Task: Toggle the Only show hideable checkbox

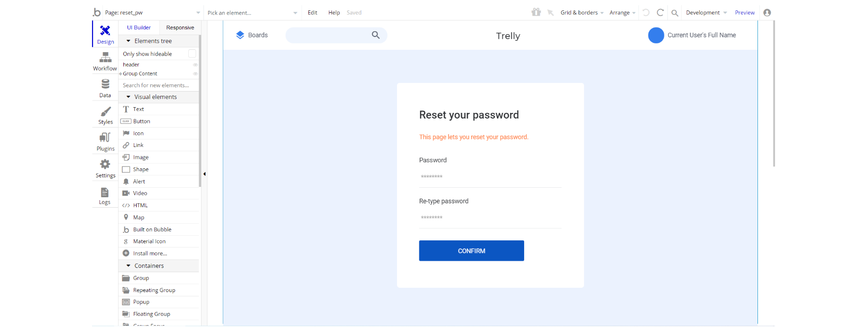Action: pyautogui.click(x=192, y=54)
